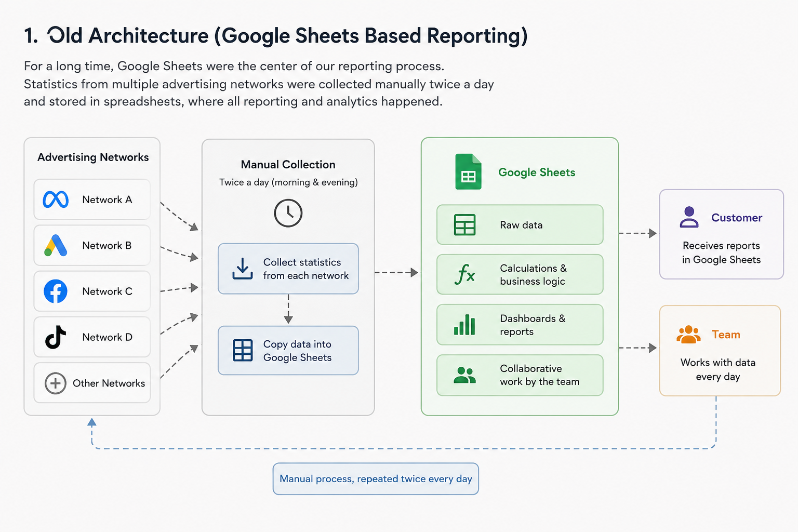Click the Collaborative work by the team block
The width and height of the screenshot is (798, 532).
520,375
